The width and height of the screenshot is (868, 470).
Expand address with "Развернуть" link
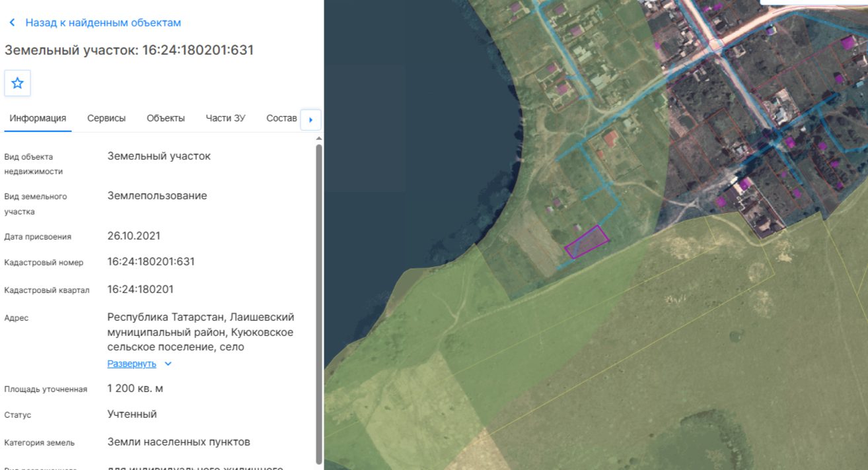point(132,364)
